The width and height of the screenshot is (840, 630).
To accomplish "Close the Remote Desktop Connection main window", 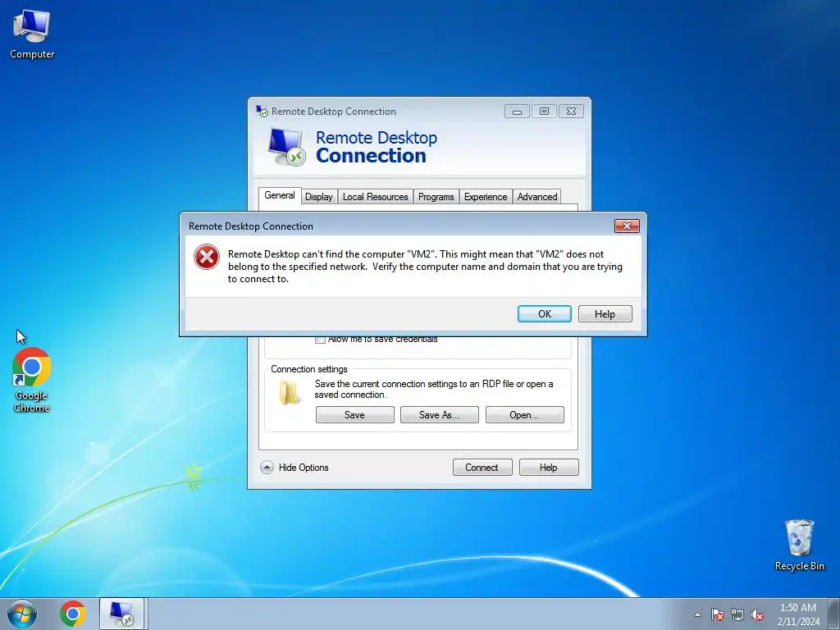I will [571, 112].
